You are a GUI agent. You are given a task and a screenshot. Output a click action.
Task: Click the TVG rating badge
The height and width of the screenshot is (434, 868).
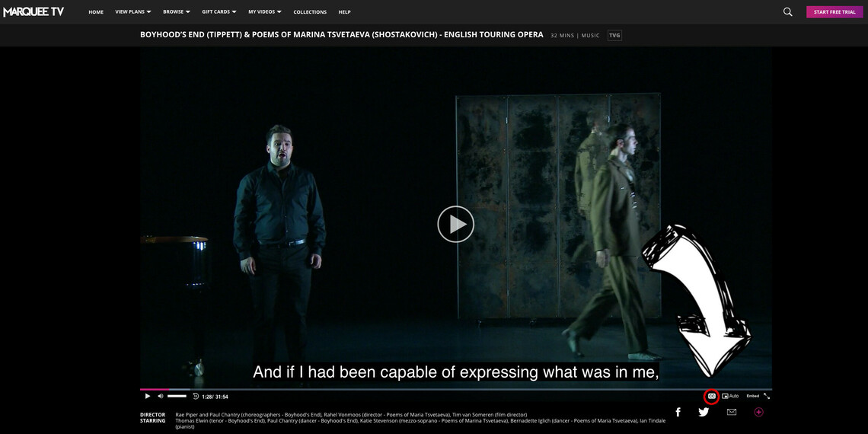coord(614,36)
